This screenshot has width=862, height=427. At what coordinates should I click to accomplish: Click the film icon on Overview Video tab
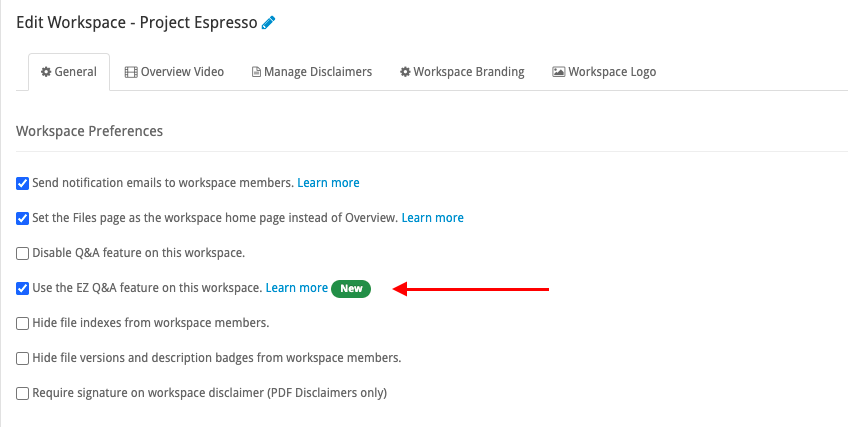pyautogui.click(x=131, y=72)
